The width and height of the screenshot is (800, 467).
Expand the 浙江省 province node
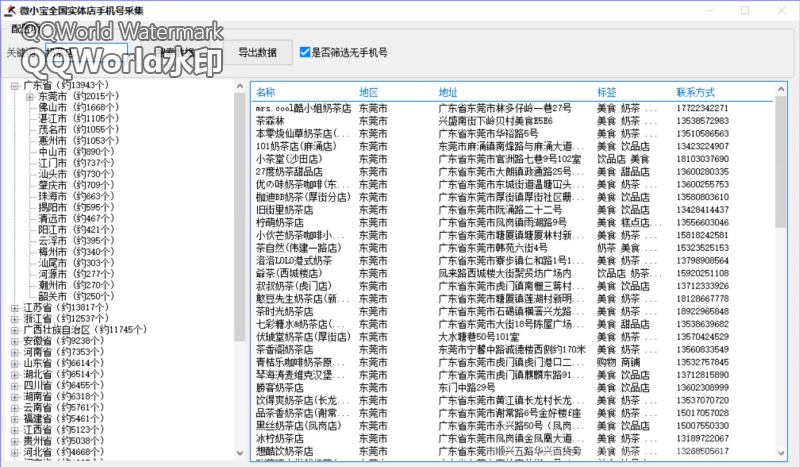coord(13,318)
